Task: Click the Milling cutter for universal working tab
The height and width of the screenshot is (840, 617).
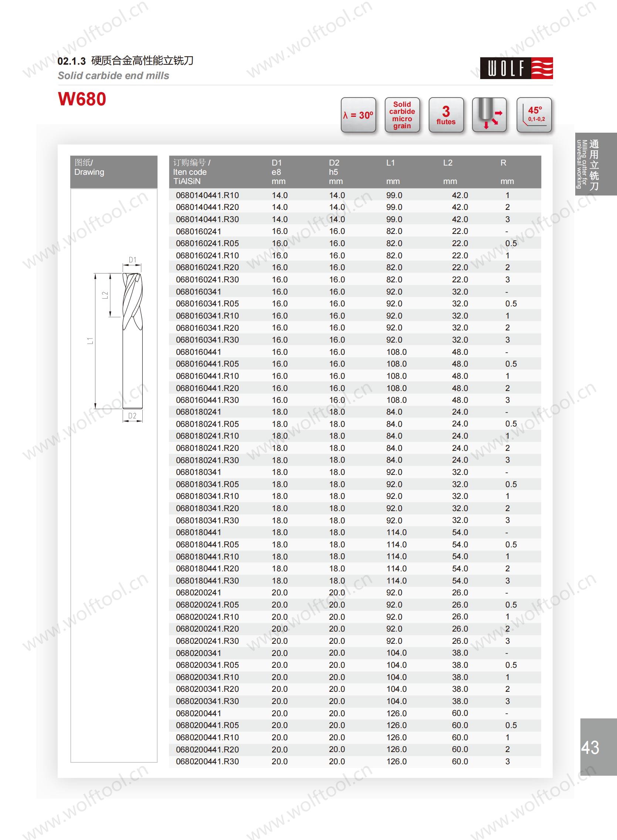Action: [596, 164]
